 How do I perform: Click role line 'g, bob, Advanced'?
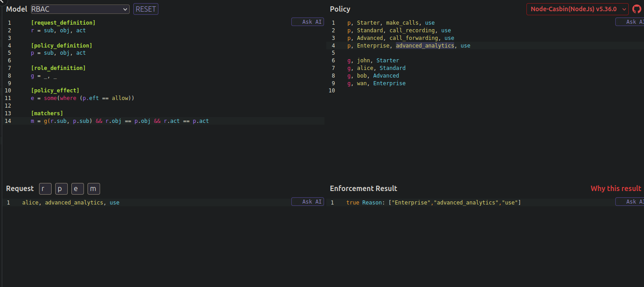tap(373, 76)
